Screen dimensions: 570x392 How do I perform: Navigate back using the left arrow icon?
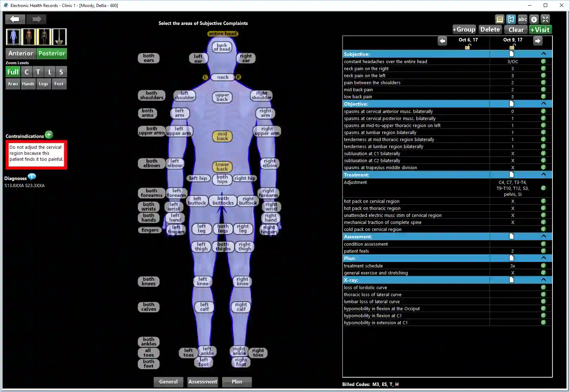click(x=15, y=19)
